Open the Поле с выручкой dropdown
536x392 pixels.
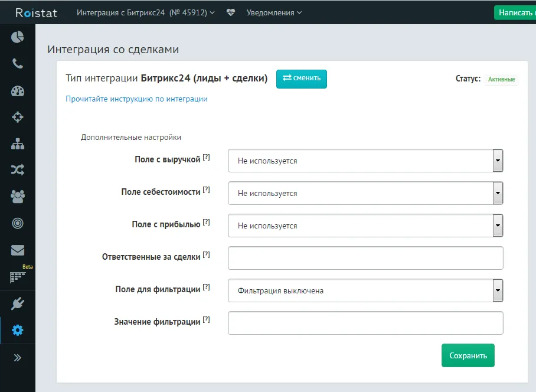[x=496, y=160]
